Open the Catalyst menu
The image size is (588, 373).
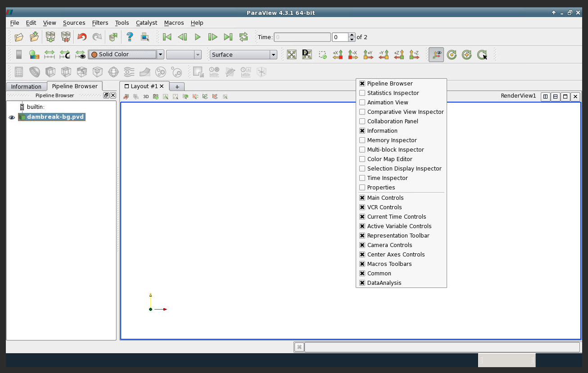[x=147, y=22]
